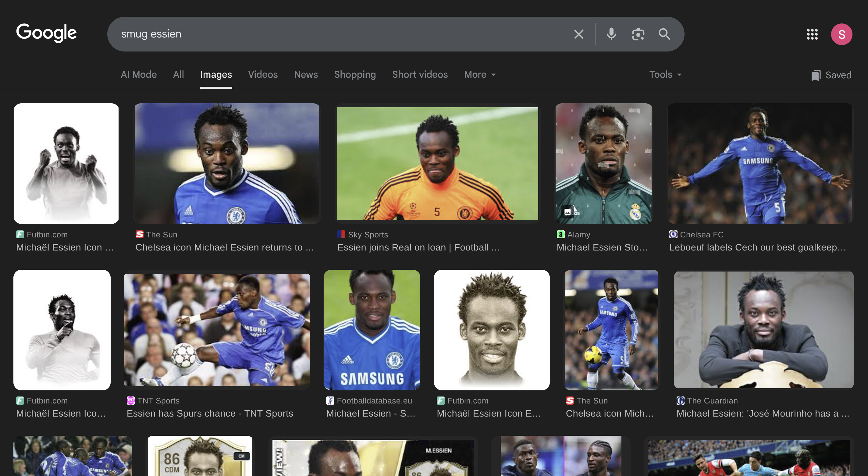The image size is (868, 476).
Task: Go to Google logo homepage
Action: [x=47, y=33]
